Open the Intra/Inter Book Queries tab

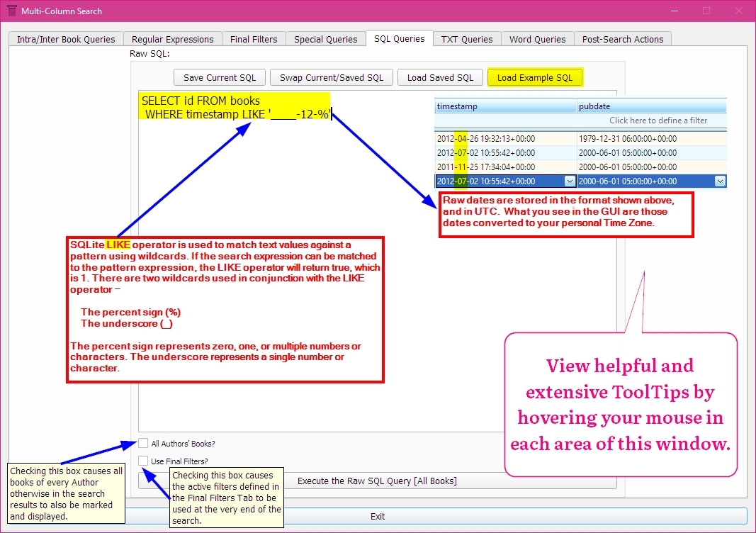(66, 39)
